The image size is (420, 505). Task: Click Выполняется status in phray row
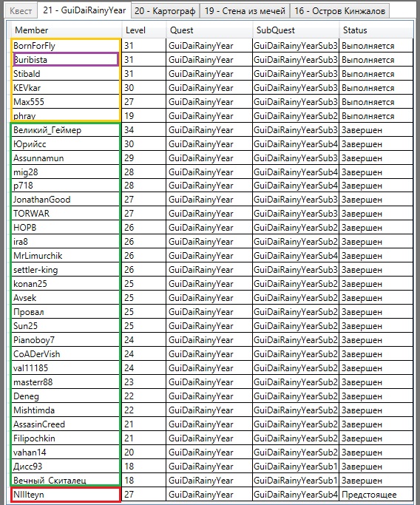(376, 115)
